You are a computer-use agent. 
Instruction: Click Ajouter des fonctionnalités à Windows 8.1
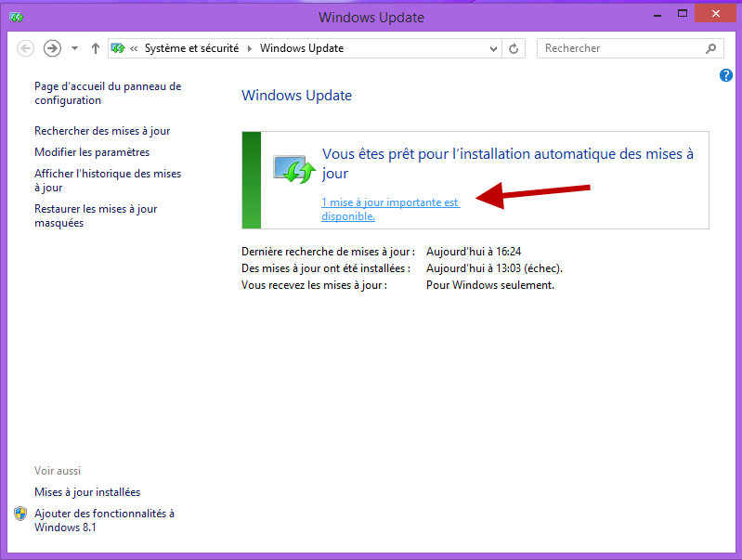pos(104,520)
